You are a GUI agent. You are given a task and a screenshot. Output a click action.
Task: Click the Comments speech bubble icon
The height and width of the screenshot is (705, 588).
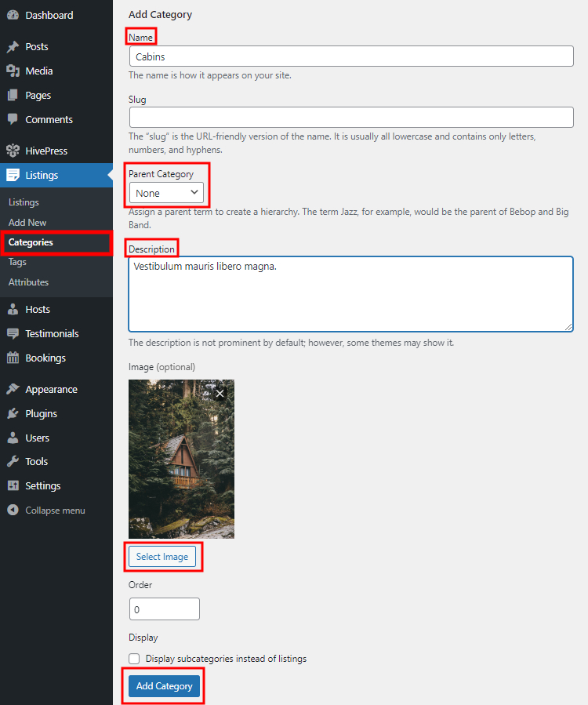(x=13, y=119)
